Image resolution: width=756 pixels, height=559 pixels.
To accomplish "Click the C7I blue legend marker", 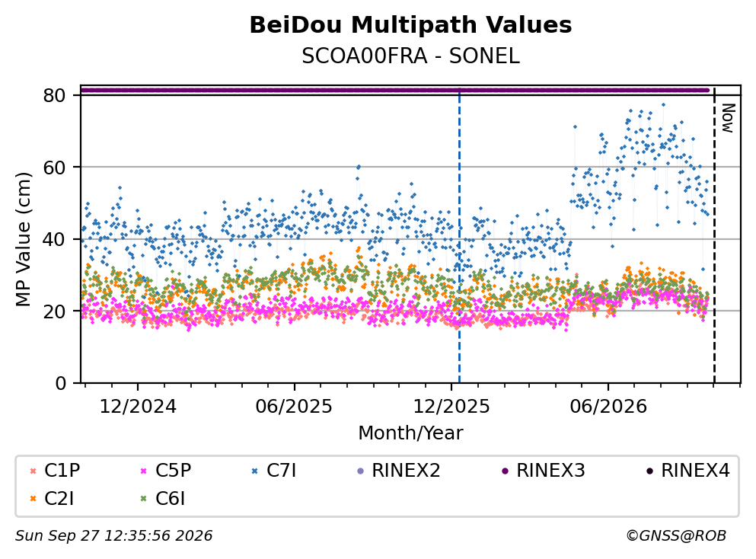I will click(x=254, y=471).
